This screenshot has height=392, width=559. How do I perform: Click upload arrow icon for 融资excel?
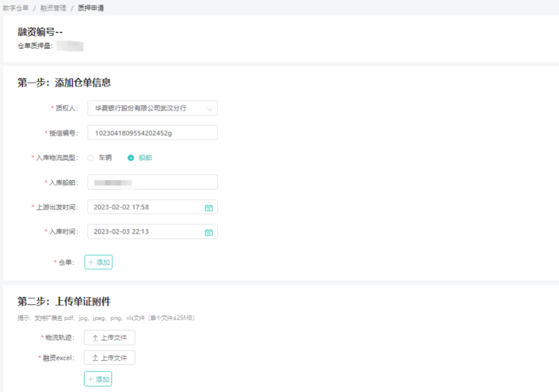pyautogui.click(x=95, y=358)
